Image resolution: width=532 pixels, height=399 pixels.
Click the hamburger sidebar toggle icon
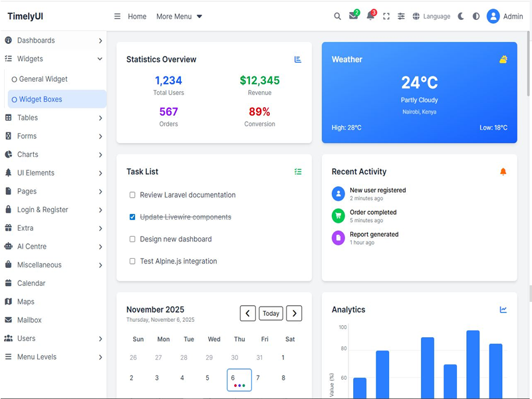117,17
